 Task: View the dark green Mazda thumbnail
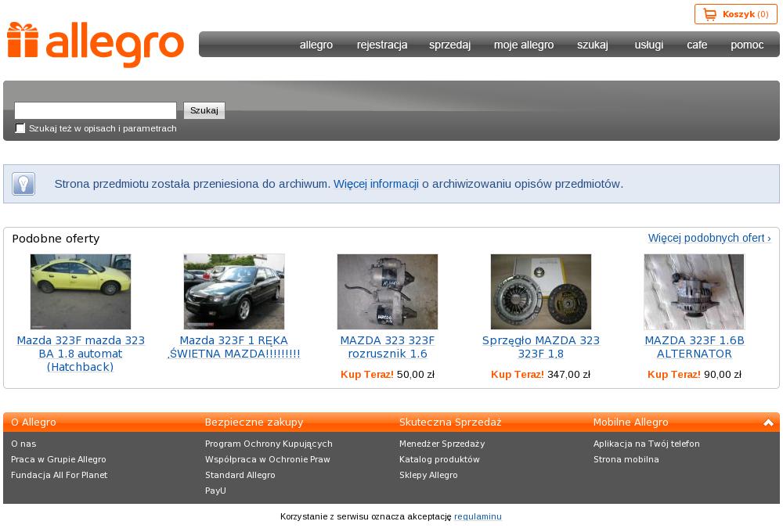pos(234,292)
